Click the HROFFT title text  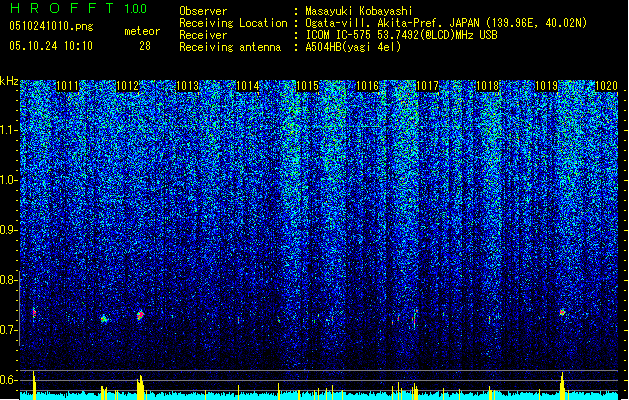click(x=62, y=8)
